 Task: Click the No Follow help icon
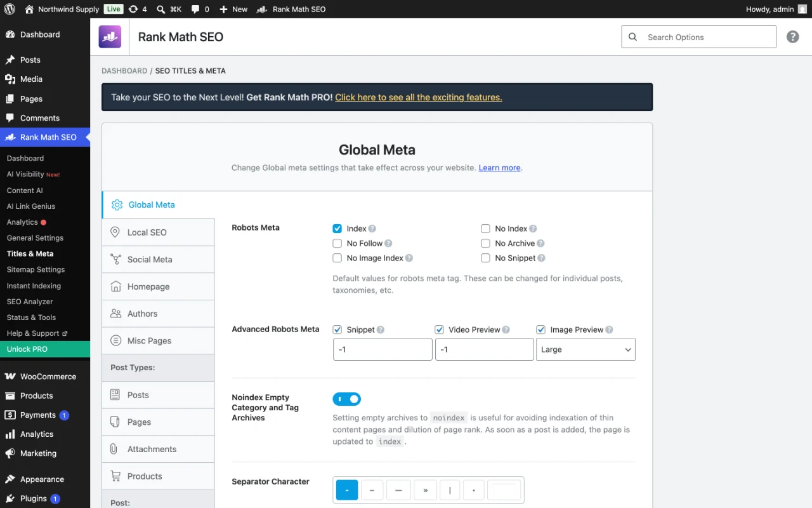click(x=388, y=243)
